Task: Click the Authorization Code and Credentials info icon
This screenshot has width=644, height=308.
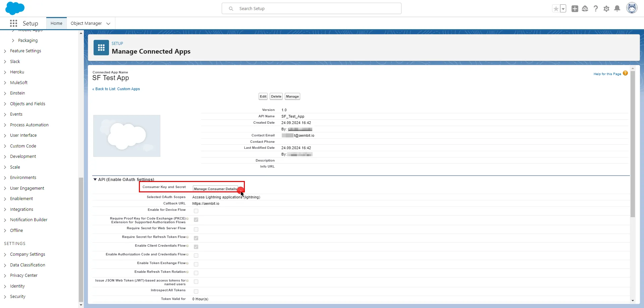Action: [x=187, y=255]
